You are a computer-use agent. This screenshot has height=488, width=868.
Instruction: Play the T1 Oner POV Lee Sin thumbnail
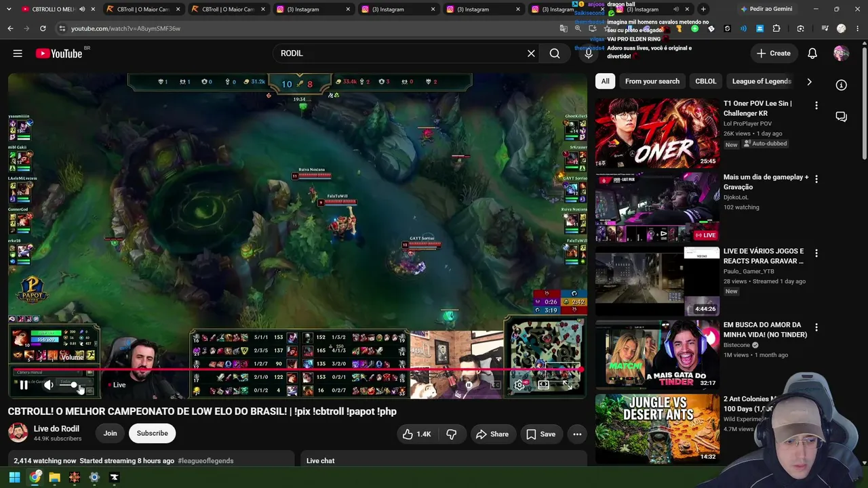pyautogui.click(x=657, y=133)
